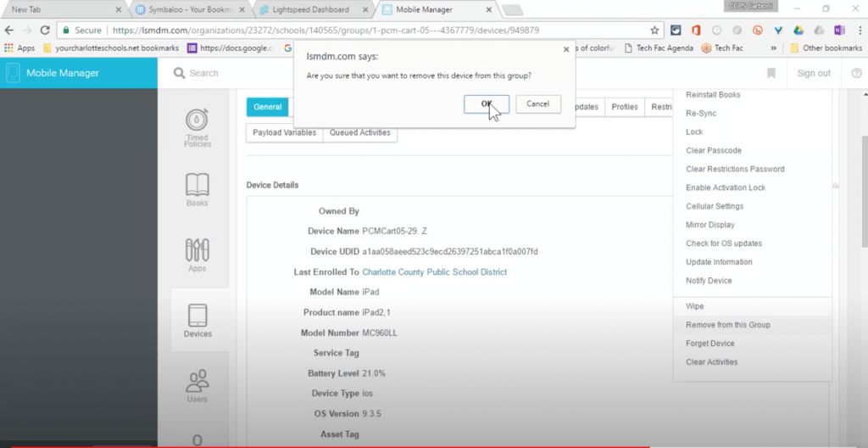Screen dimensions: 868x448
Task: Click the bookmark flag icon in header
Action: (x=771, y=73)
